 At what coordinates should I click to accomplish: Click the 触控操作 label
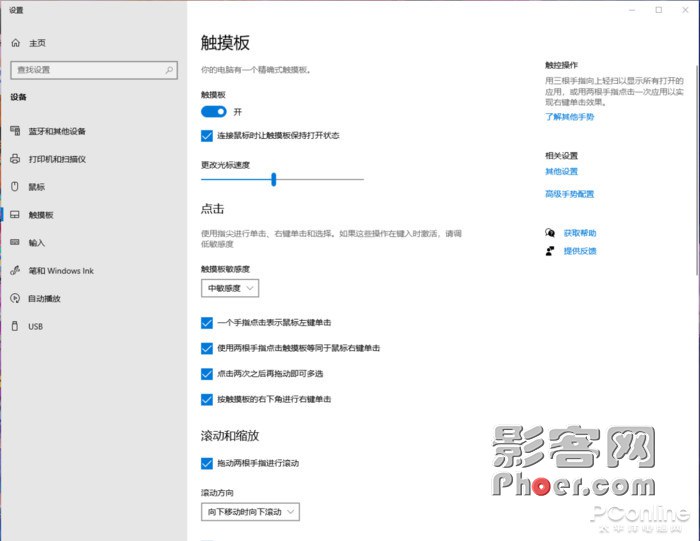pyautogui.click(x=562, y=65)
